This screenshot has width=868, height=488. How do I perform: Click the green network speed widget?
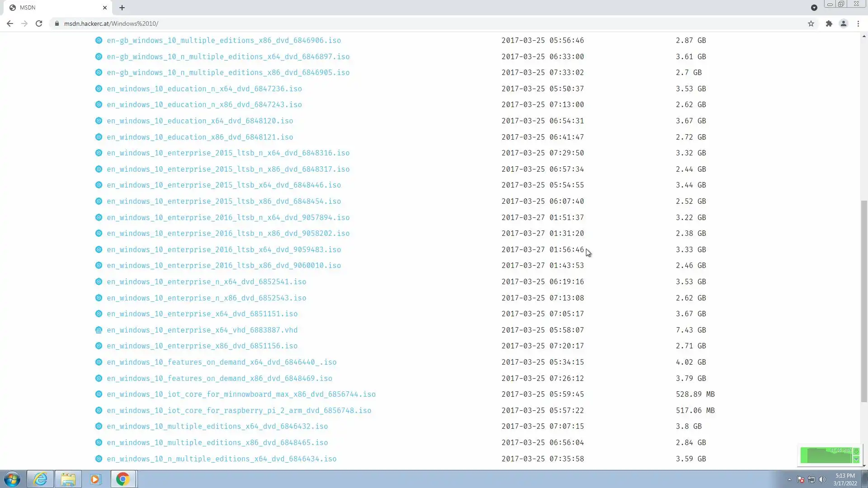(x=826, y=455)
